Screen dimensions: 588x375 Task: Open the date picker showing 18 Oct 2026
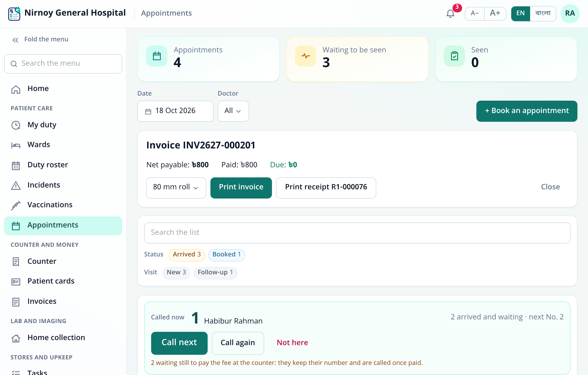175,111
